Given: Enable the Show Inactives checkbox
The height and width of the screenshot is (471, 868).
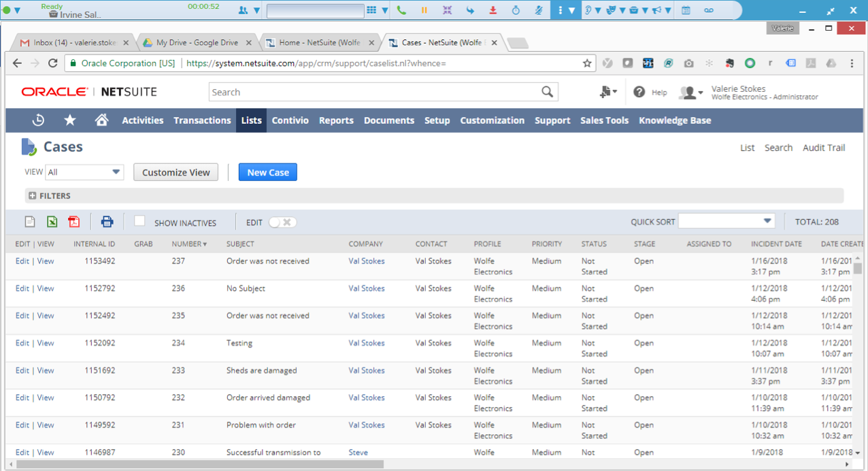Looking at the screenshot, I should pos(139,221).
